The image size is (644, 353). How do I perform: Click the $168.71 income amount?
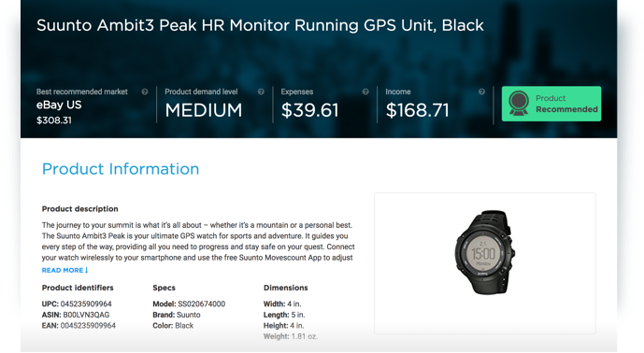point(417,110)
